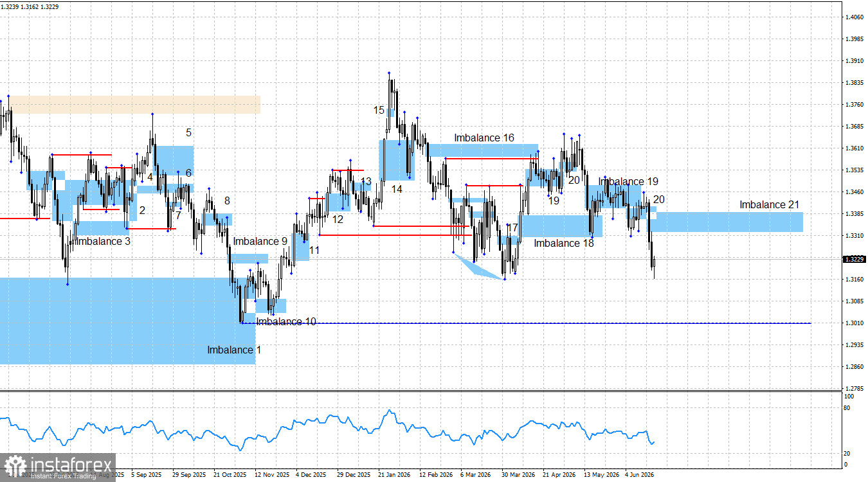
Task: Select the 1.2860 price axis value
Action: pyautogui.click(x=854, y=367)
